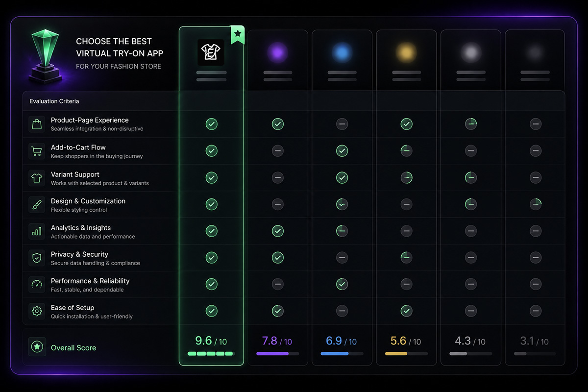Screen dimensions: 588x392
Task: Click the shield icon for Privacy & Security
Action: click(37, 258)
